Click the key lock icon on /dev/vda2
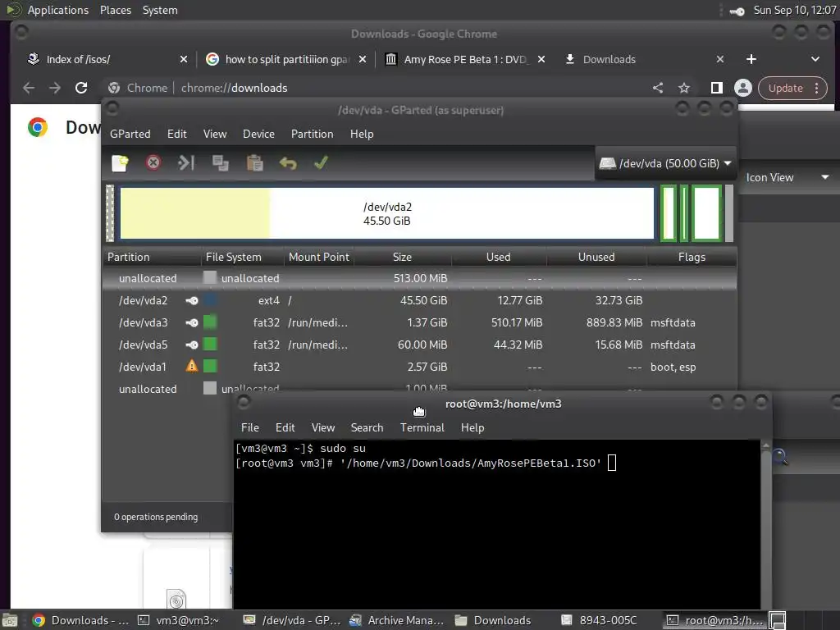 (192, 300)
